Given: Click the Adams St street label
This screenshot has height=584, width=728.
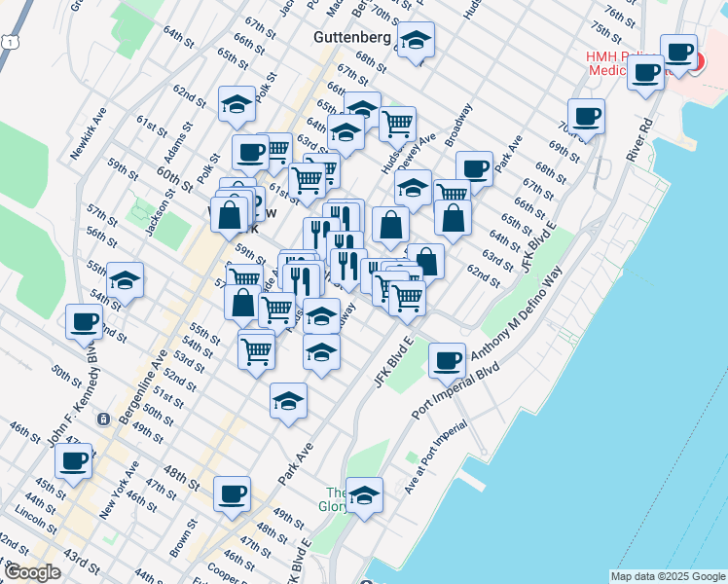Looking at the screenshot, I should [178, 143].
